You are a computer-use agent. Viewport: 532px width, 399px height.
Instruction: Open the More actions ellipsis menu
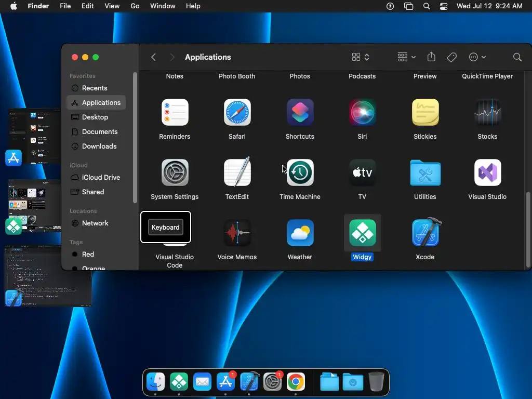click(x=477, y=57)
